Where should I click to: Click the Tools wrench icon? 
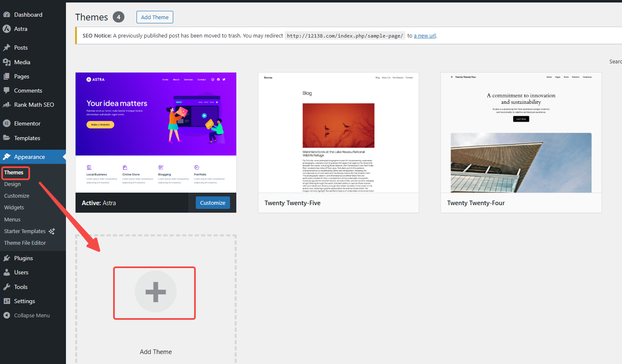7,287
